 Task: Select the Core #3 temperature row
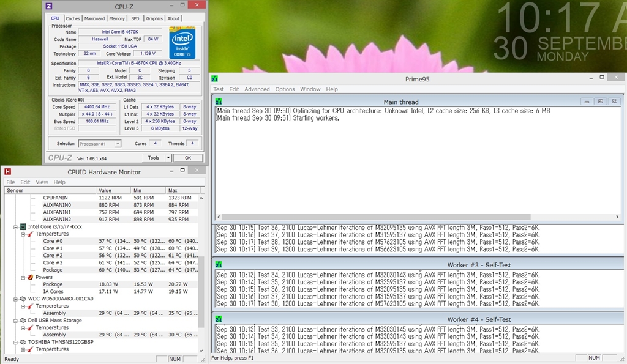[x=101, y=262]
